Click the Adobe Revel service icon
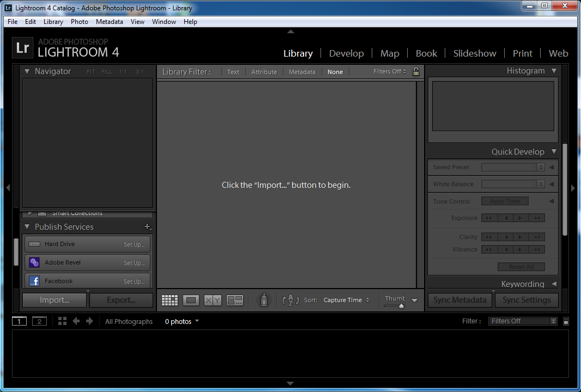The width and height of the screenshot is (581, 392). coord(34,262)
